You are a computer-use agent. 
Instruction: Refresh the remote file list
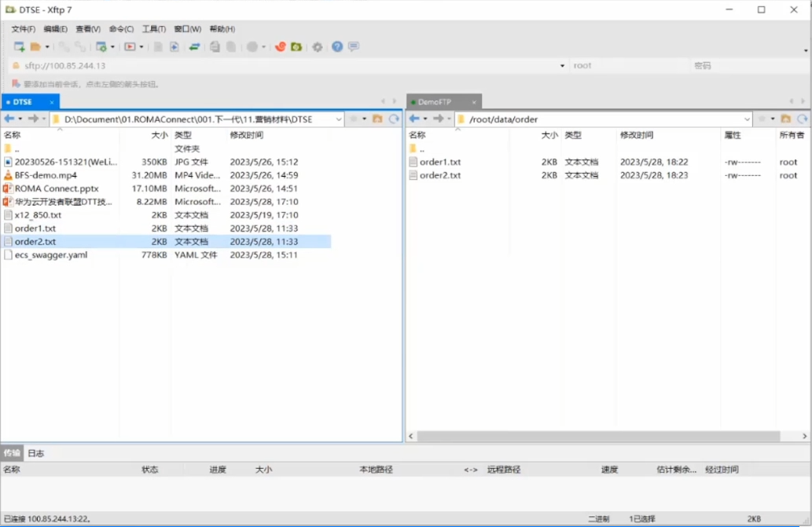pyautogui.click(x=802, y=119)
